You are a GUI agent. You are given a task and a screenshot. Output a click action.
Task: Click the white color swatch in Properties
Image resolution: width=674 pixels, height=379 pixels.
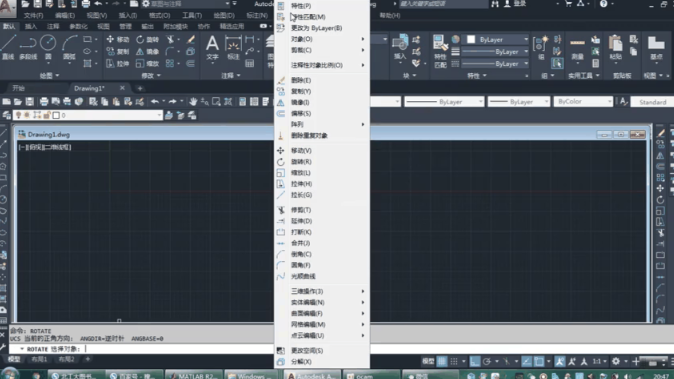(471, 40)
